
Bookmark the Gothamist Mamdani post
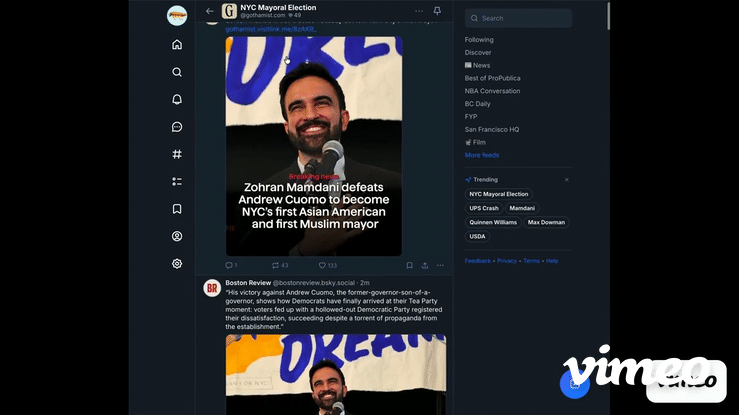point(409,266)
